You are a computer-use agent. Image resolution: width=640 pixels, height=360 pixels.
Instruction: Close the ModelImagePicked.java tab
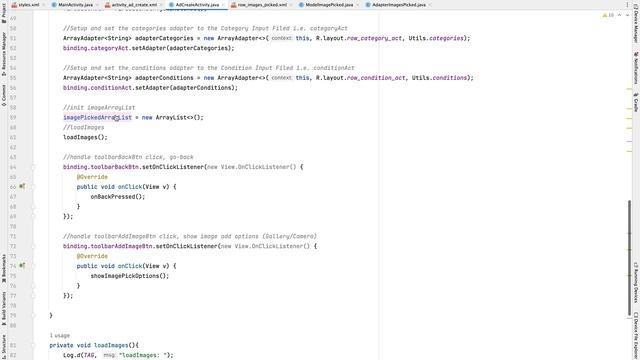(358, 5)
